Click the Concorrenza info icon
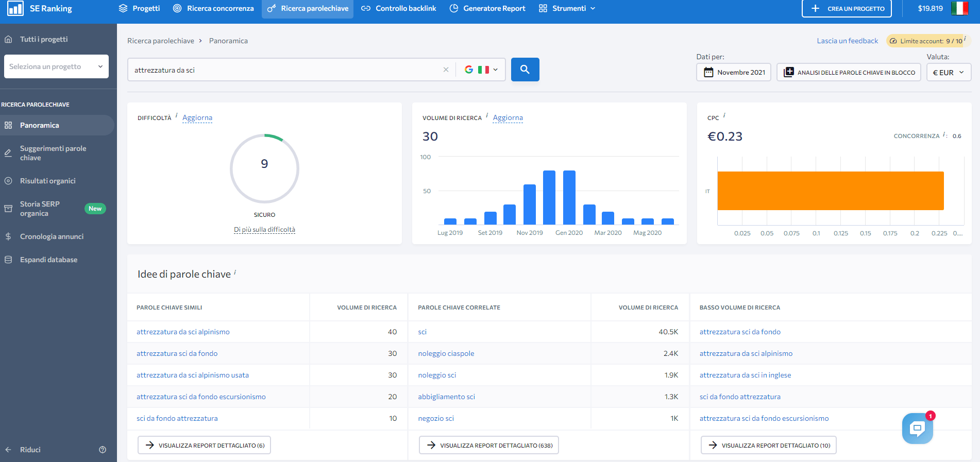The height and width of the screenshot is (462, 980). [x=944, y=135]
